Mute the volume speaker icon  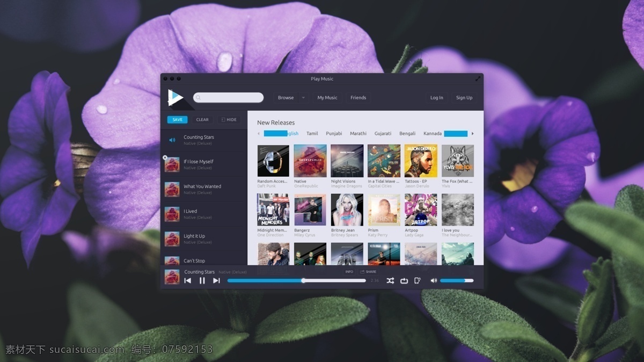[x=434, y=280]
